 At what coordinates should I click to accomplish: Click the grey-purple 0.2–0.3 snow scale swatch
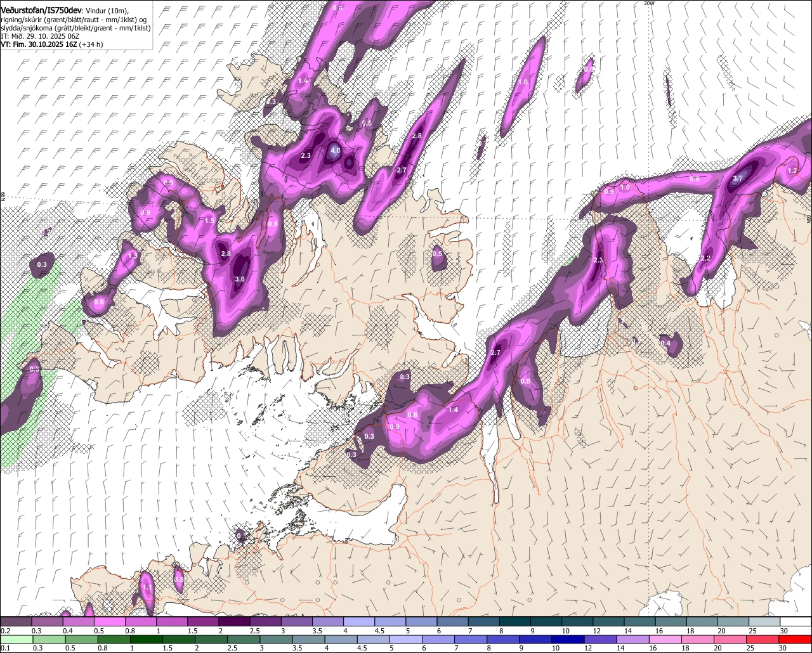pos(16,622)
